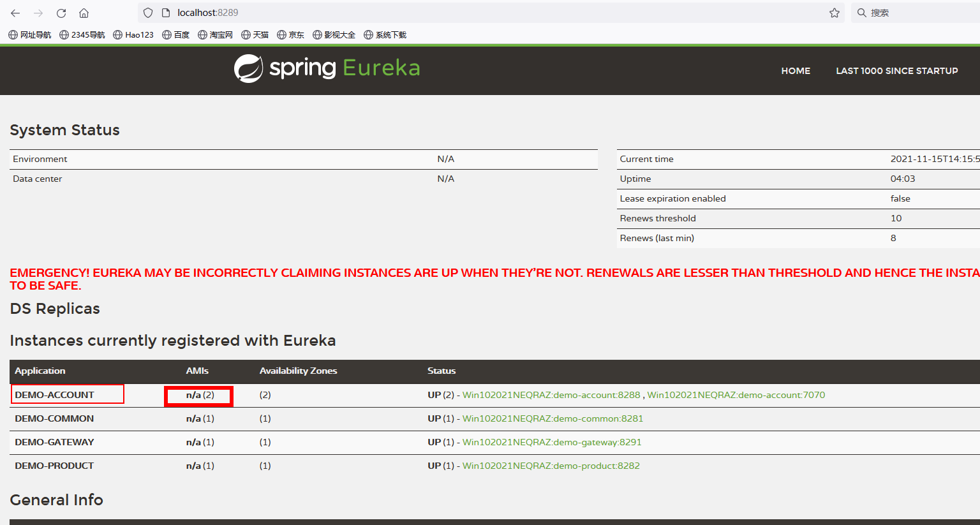Open the 系统下载 bookmark
The height and width of the screenshot is (525, 980).
coord(385,35)
